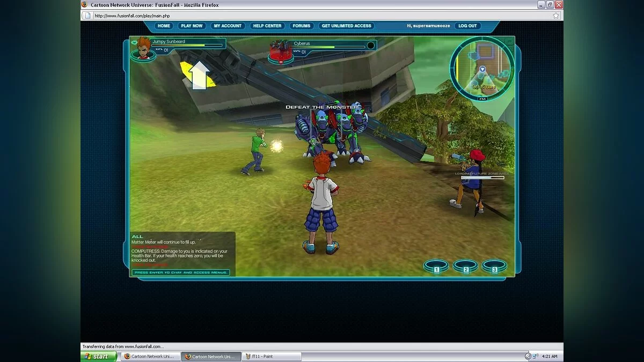Click the system tray arrow icon
This screenshot has height=362, width=644.
[x=528, y=356]
